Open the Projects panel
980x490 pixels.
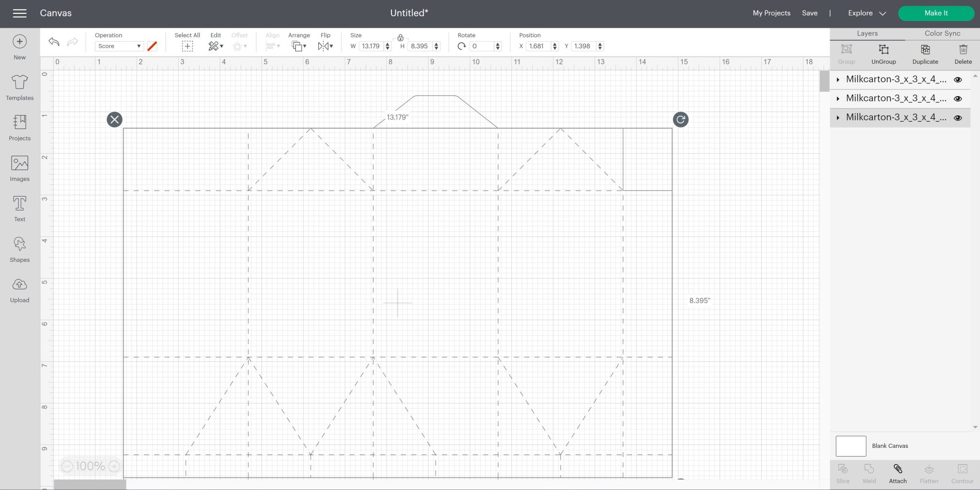tap(20, 128)
